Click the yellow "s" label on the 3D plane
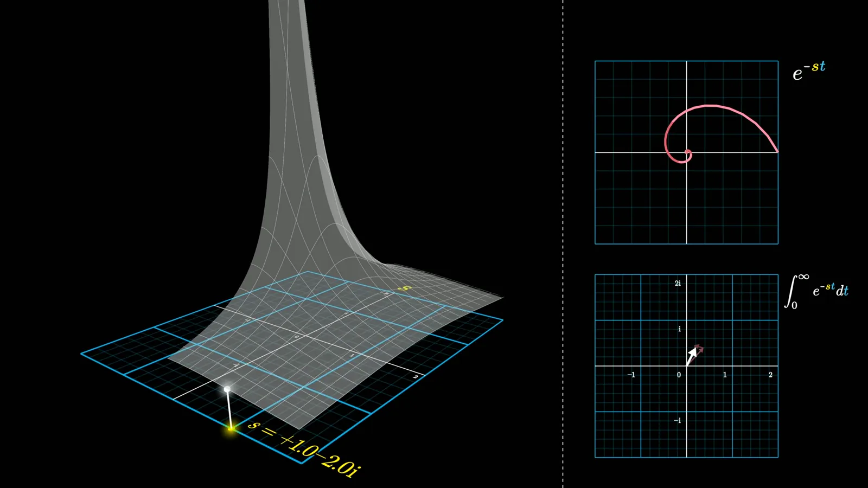The image size is (868, 488). [x=404, y=288]
